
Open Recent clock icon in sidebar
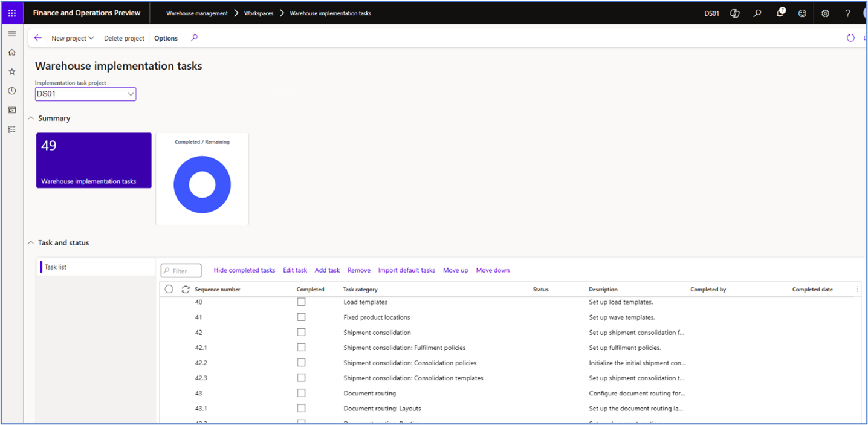[11, 91]
